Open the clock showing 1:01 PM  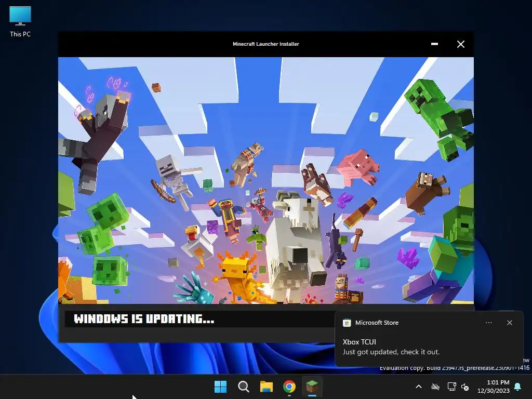pyautogui.click(x=498, y=382)
